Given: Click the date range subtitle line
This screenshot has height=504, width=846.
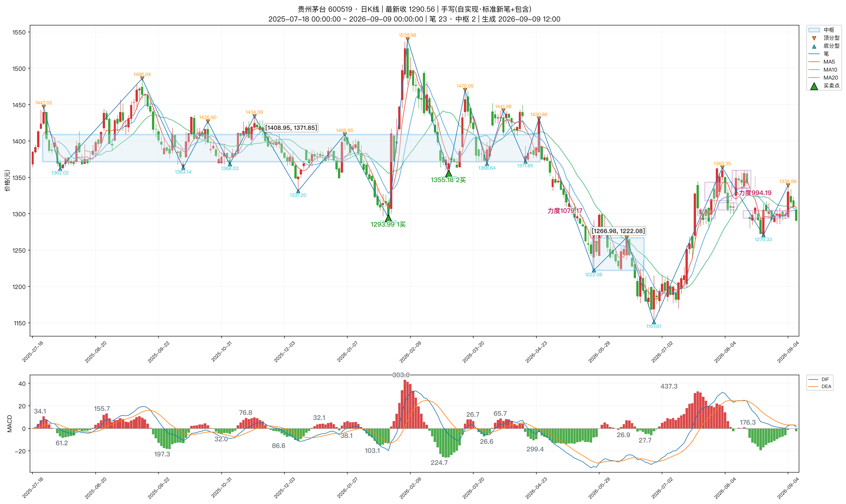Looking at the screenshot, I should [x=414, y=19].
